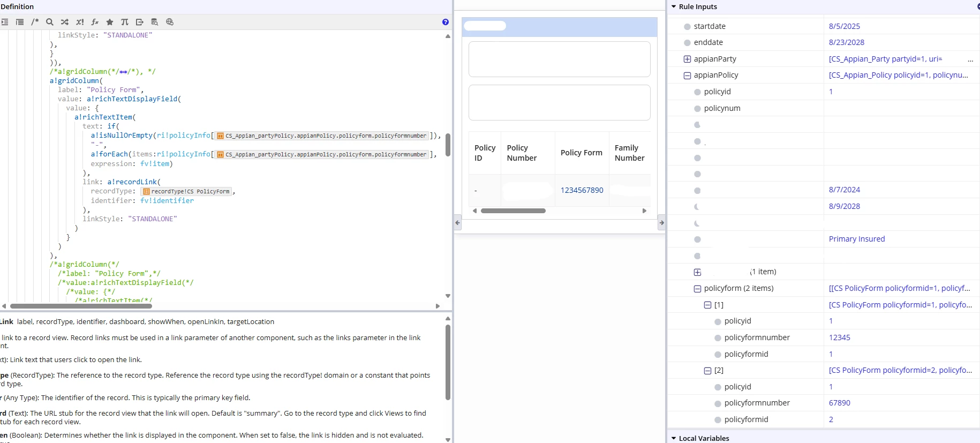Click the 8/7/2024 date value

pos(845,190)
